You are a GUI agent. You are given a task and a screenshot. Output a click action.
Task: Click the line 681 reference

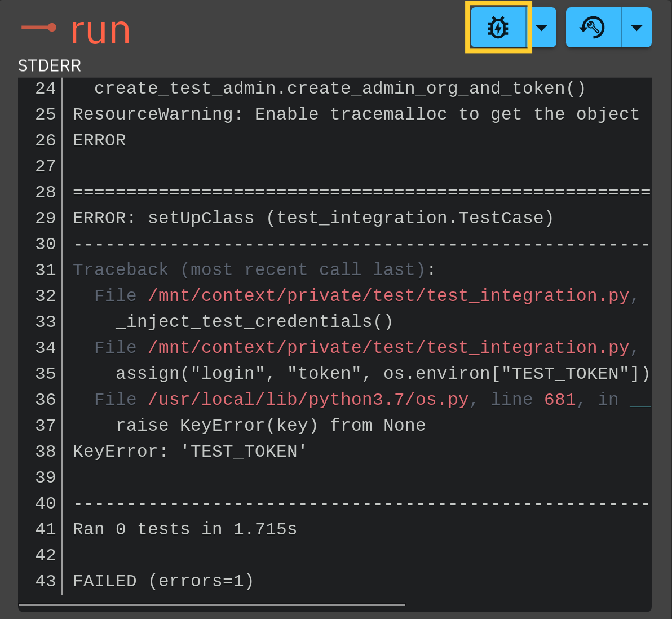pos(559,399)
